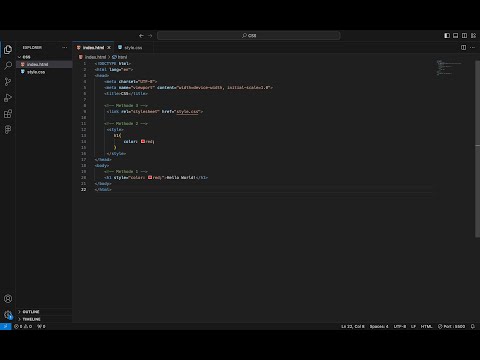Split the editor to the right
Image resolution: width=480 pixels, height=360 pixels.
464,48
